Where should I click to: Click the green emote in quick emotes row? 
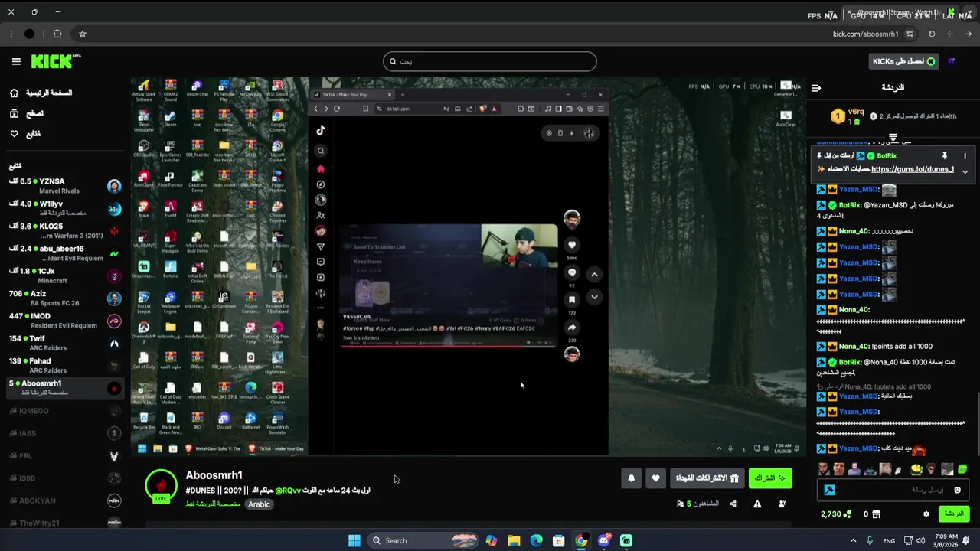tap(962, 469)
